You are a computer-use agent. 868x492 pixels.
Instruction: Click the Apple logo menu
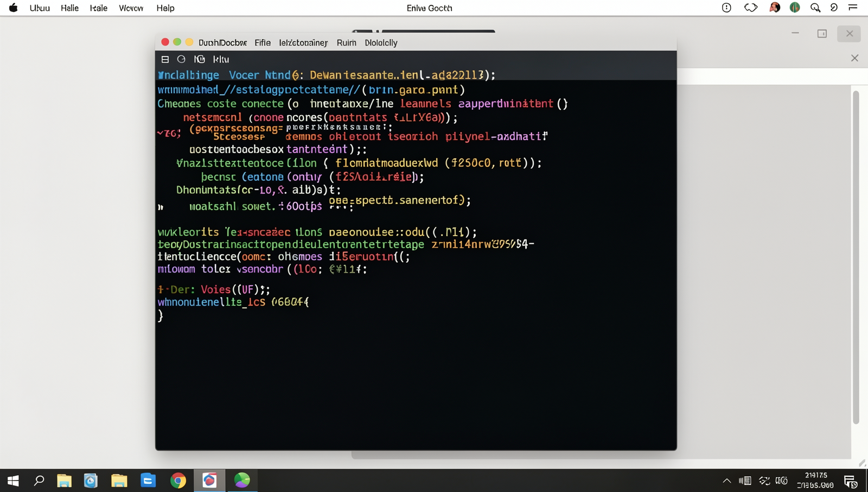coord(13,8)
